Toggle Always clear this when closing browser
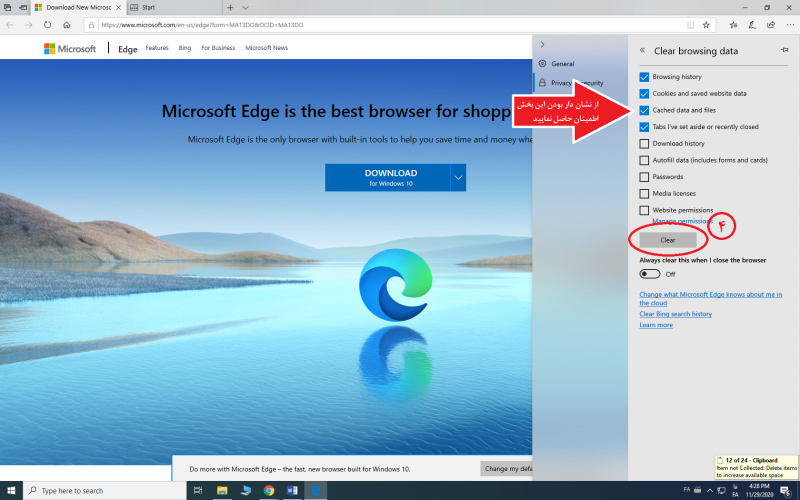This screenshot has width=800, height=500. click(x=650, y=274)
